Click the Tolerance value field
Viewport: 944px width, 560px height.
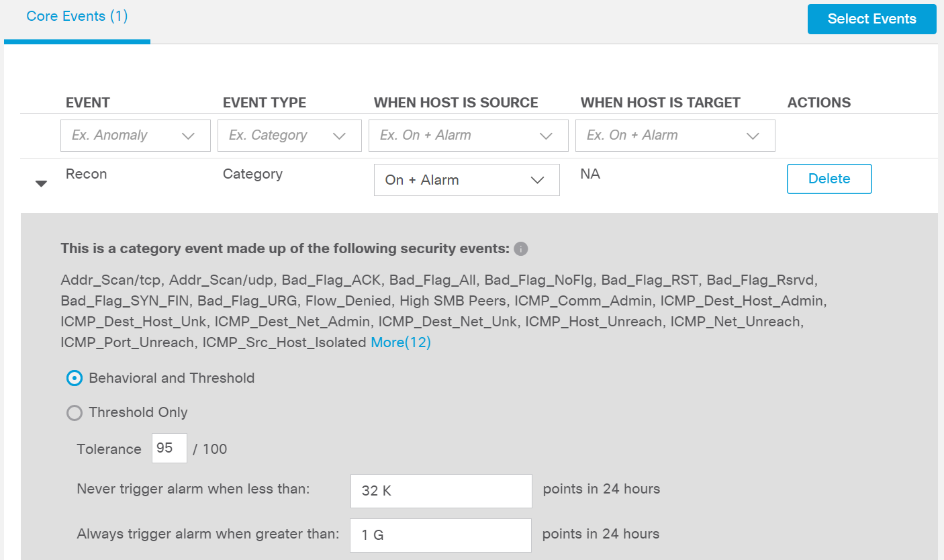169,448
